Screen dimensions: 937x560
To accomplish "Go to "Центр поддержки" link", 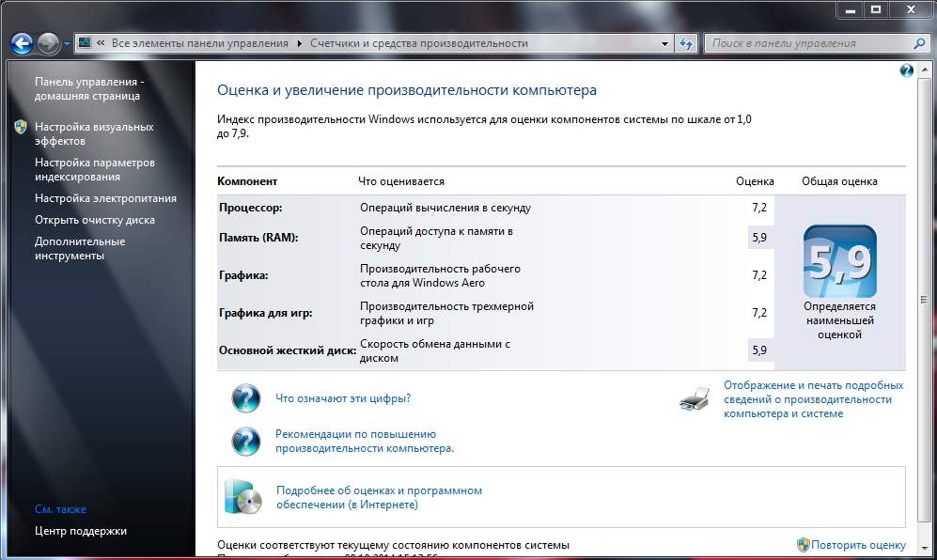I will click(x=80, y=531).
